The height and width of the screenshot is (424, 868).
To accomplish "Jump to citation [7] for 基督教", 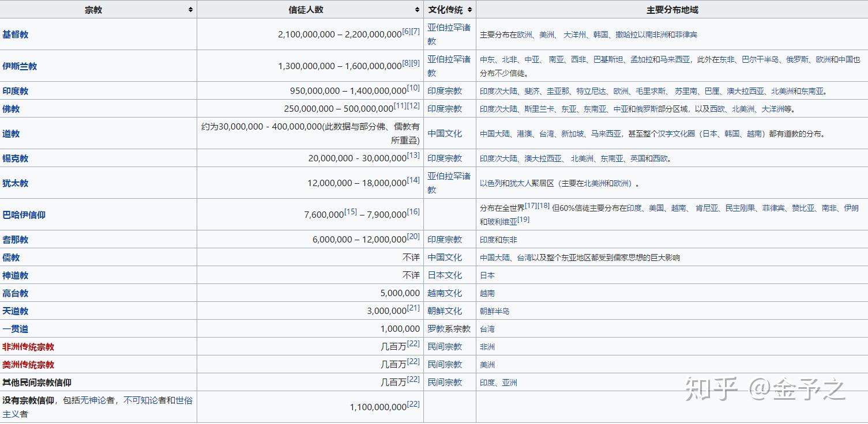I will [415, 31].
